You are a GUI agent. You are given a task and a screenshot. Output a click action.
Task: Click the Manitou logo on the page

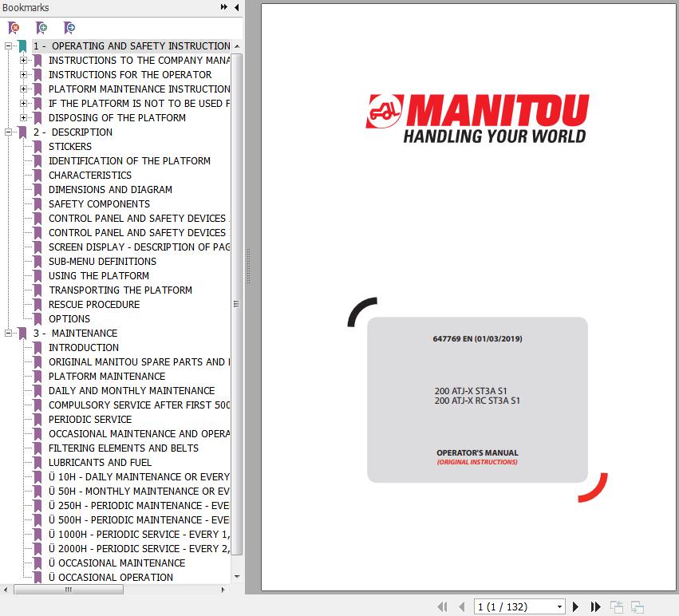pos(477,119)
